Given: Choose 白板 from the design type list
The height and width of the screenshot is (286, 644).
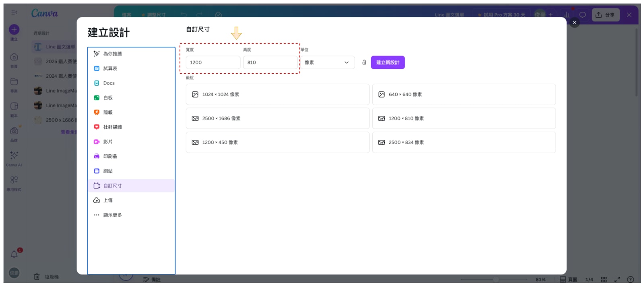Looking at the screenshot, I should [131, 98].
